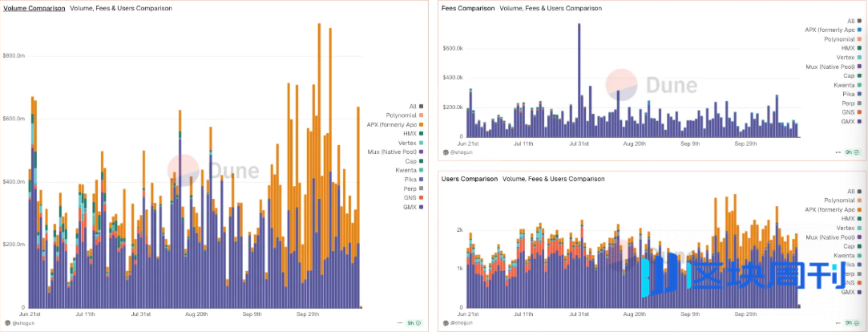Open the three-dot menu on Fees Comparison chart
This screenshot has width=868, height=332.
click(x=840, y=152)
